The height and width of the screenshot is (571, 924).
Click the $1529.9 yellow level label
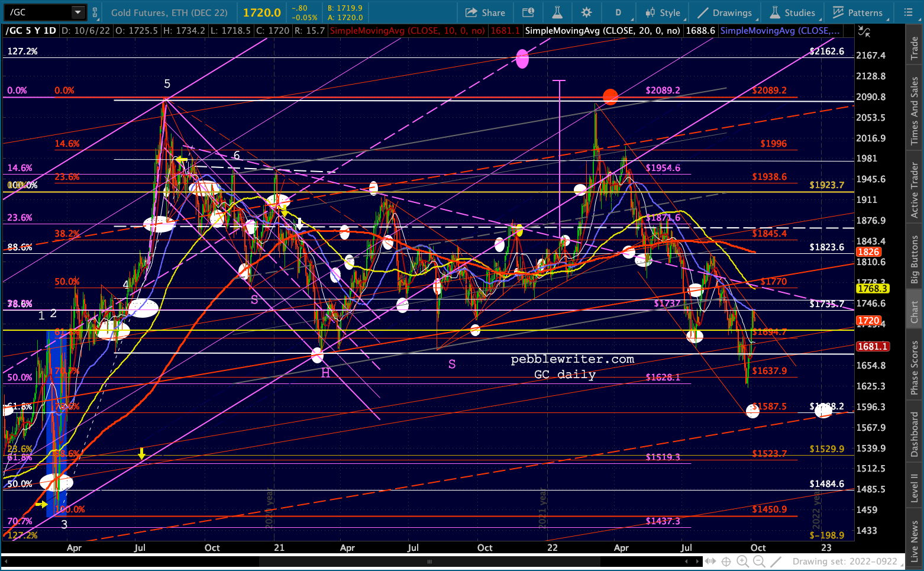click(826, 449)
